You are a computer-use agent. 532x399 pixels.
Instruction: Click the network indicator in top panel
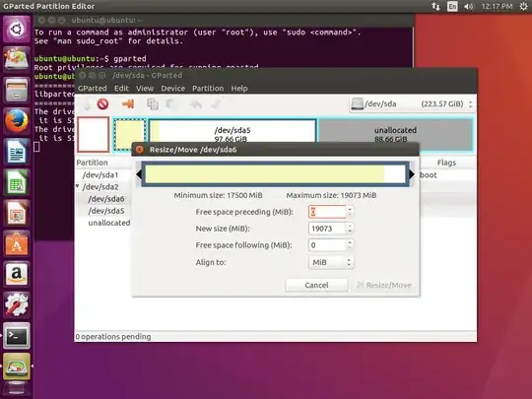click(435, 6)
